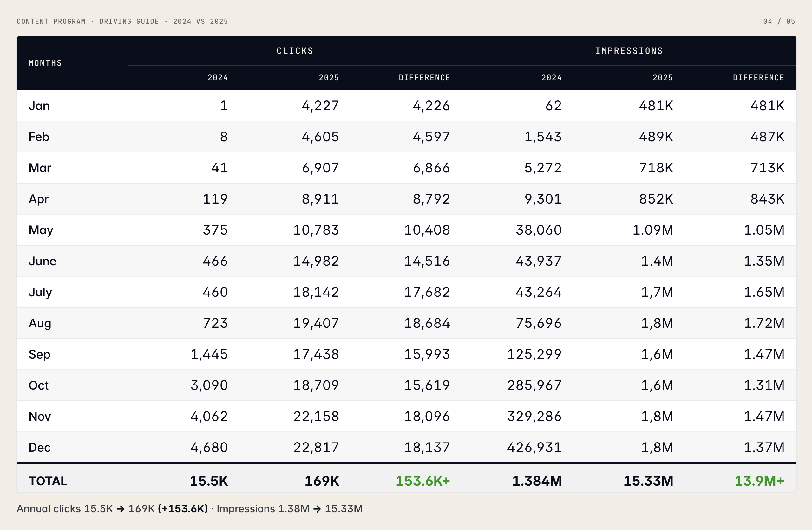Click the Nov row label
The width and height of the screenshot is (812, 530).
[40, 416]
